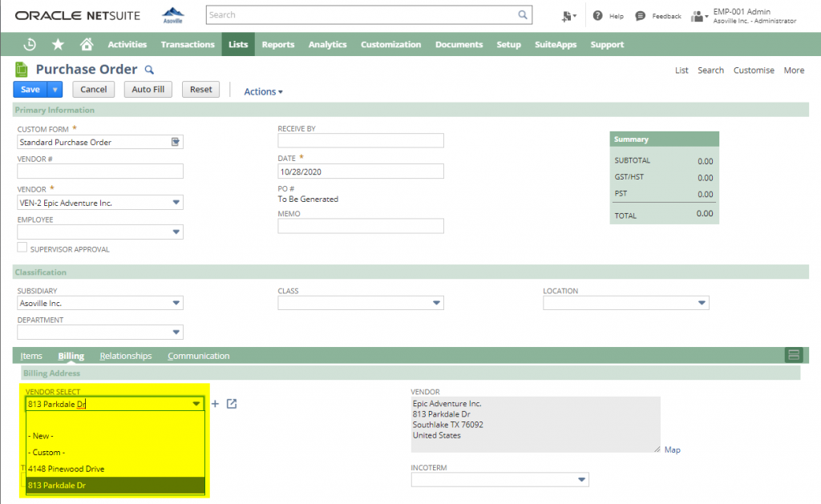Viewport: 821px width, 504px height.
Task: Expand the Employee dropdown
Action: tap(176, 232)
